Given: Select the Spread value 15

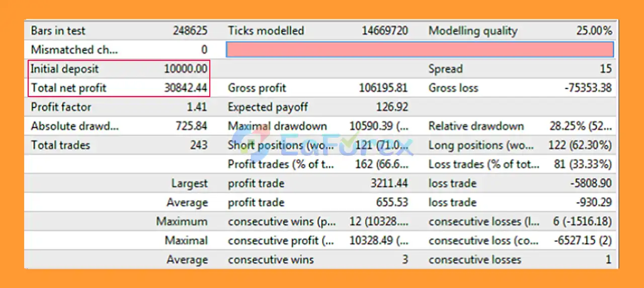Looking at the screenshot, I should [605, 69].
